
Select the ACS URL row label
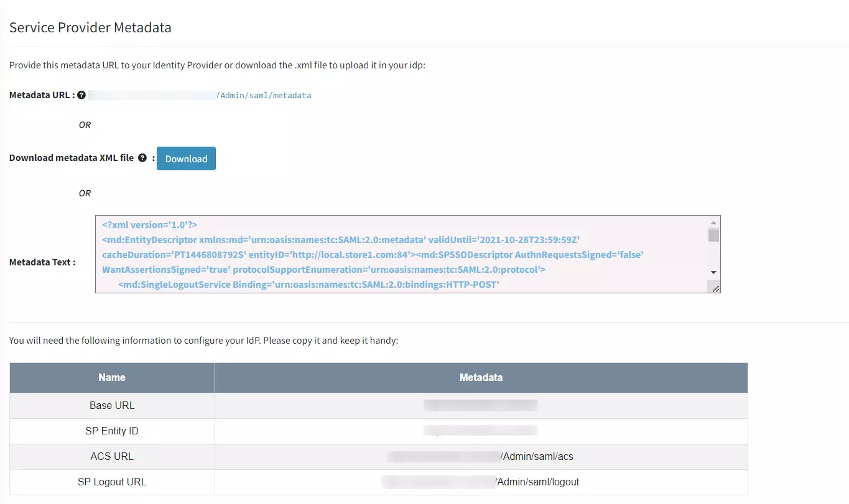click(112, 457)
